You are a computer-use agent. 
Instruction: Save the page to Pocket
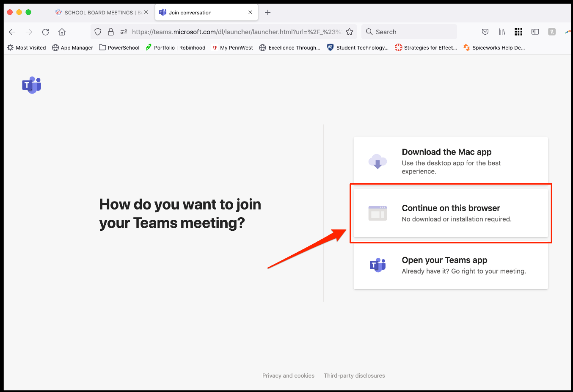(x=485, y=32)
